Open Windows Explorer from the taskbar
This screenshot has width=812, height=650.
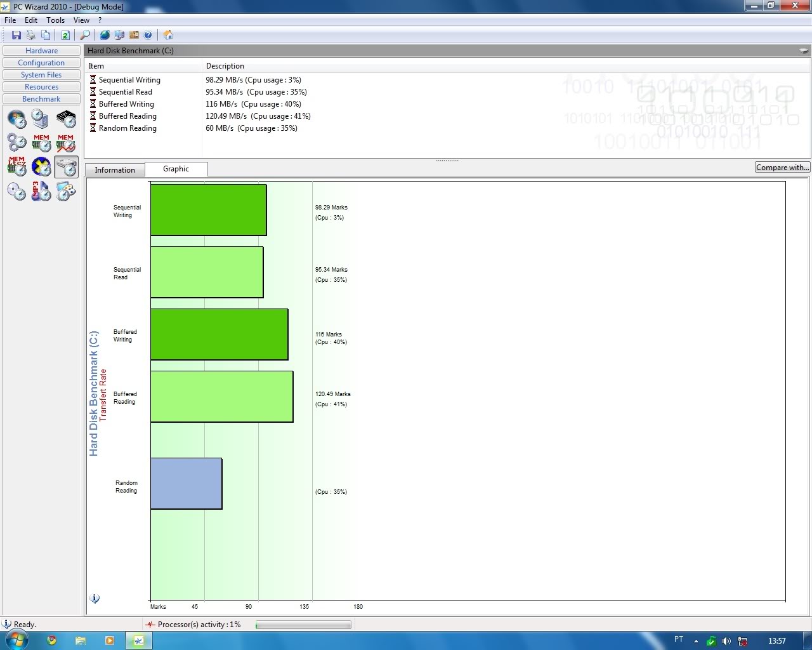click(81, 640)
